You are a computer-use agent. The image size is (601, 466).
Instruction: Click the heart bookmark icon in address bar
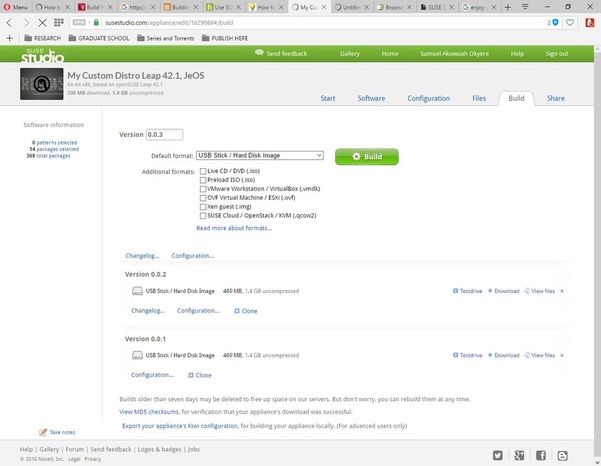(570, 23)
